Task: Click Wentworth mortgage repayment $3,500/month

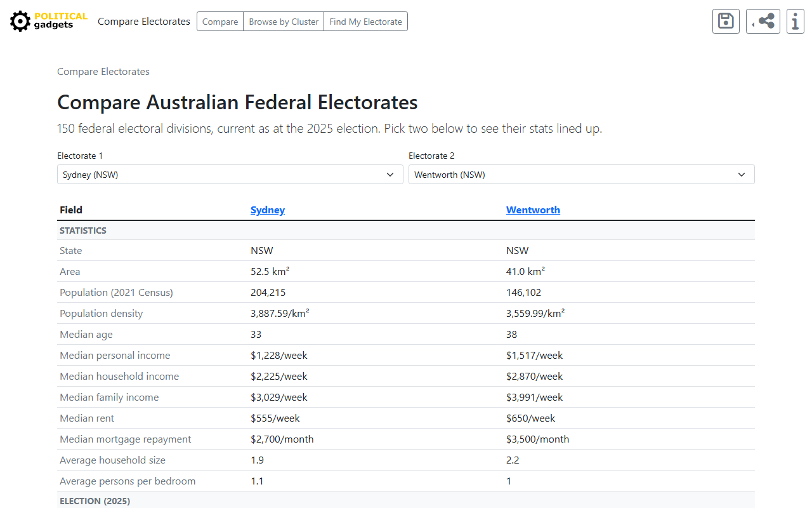Action: click(538, 439)
